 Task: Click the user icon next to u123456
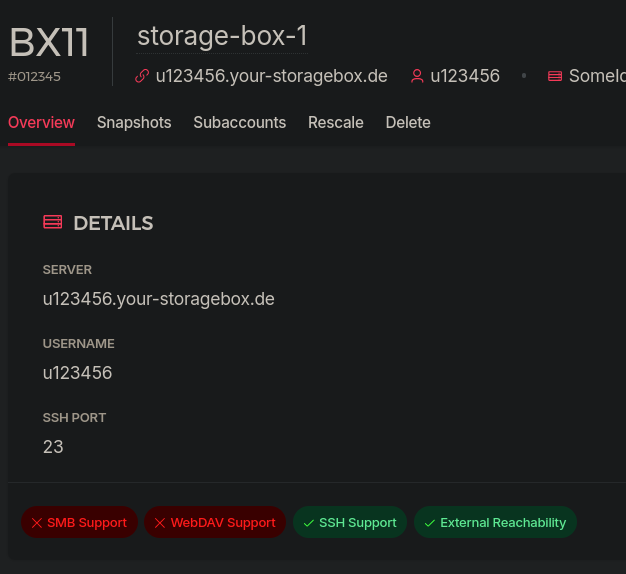pos(417,76)
